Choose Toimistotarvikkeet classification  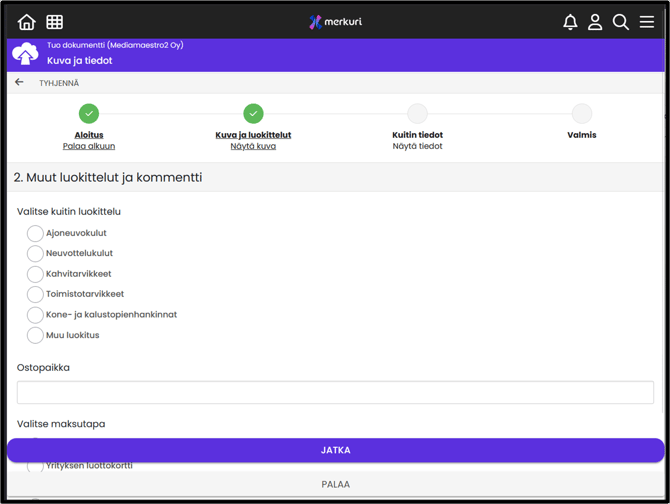click(x=35, y=294)
